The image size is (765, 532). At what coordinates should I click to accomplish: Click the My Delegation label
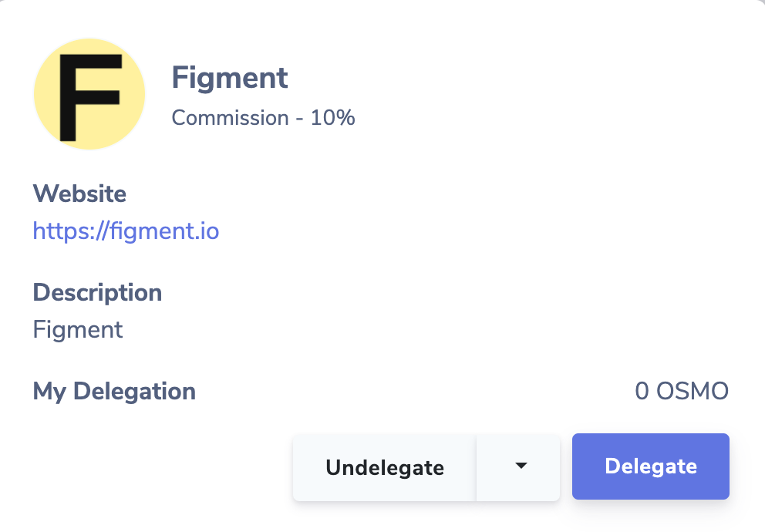114,391
